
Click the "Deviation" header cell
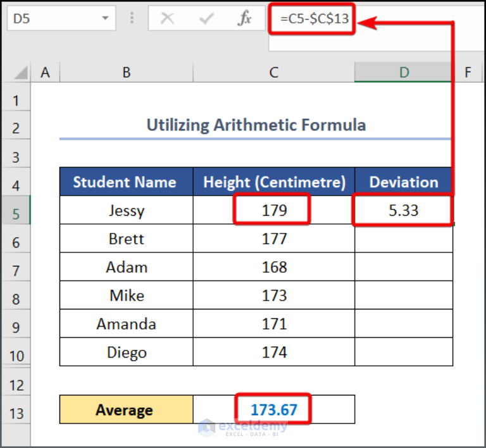coord(404,182)
